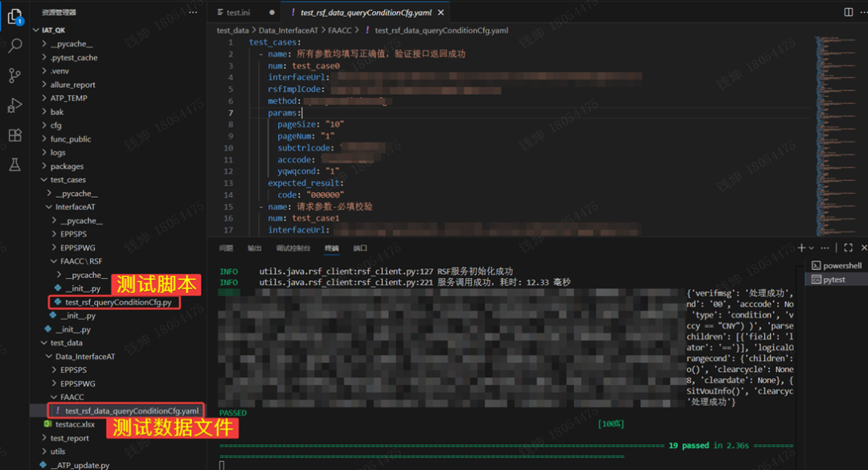The width and height of the screenshot is (868, 470).
Task: Open terminal panel more actions ellipsis
Action: point(825,248)
